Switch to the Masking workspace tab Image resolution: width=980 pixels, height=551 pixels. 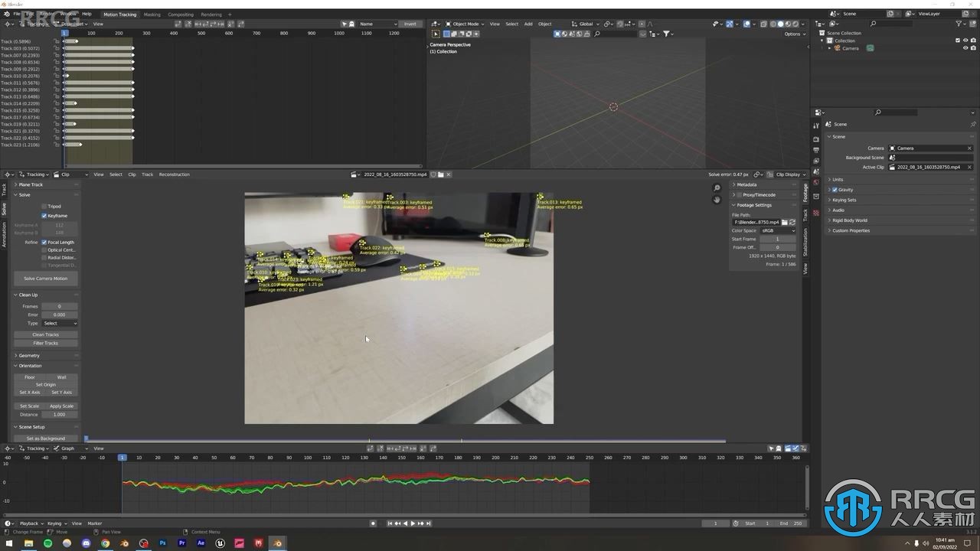click(152, 14)
